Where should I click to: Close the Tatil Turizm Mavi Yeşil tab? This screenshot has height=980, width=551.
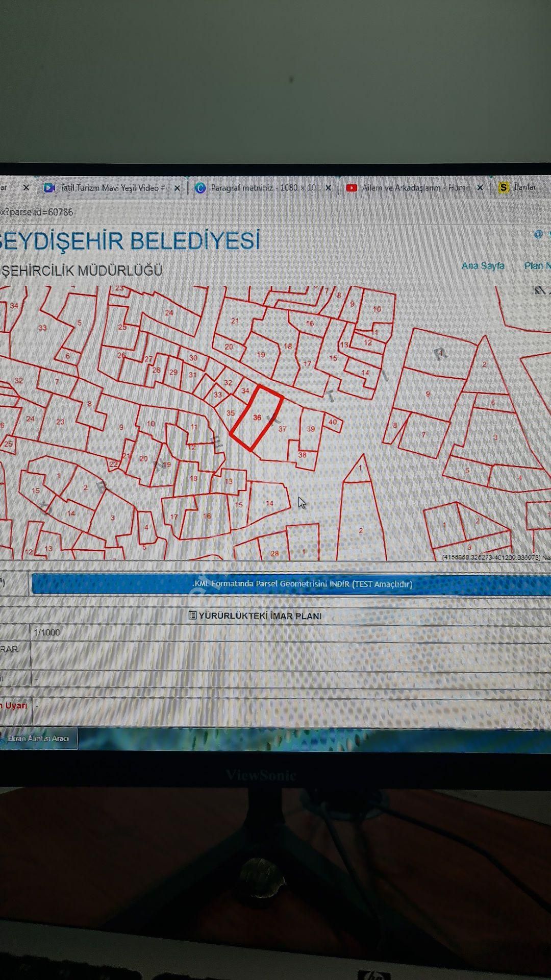click(177, 188)
